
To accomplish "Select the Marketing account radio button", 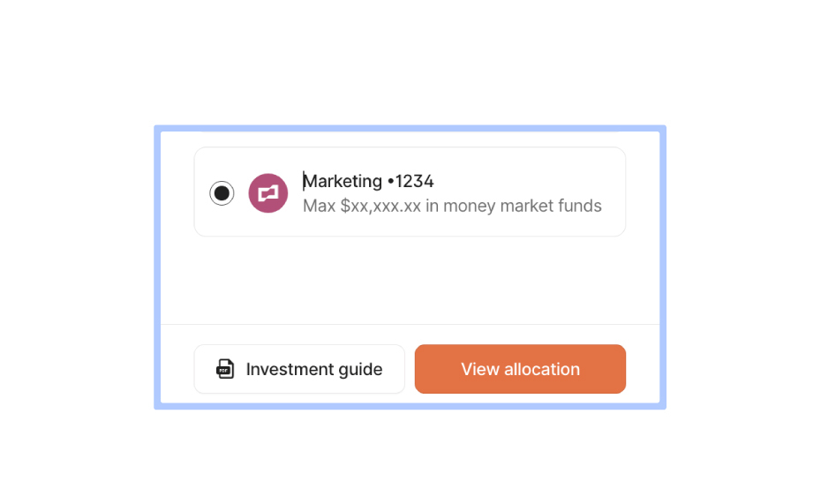I will (x=222, y=193).
